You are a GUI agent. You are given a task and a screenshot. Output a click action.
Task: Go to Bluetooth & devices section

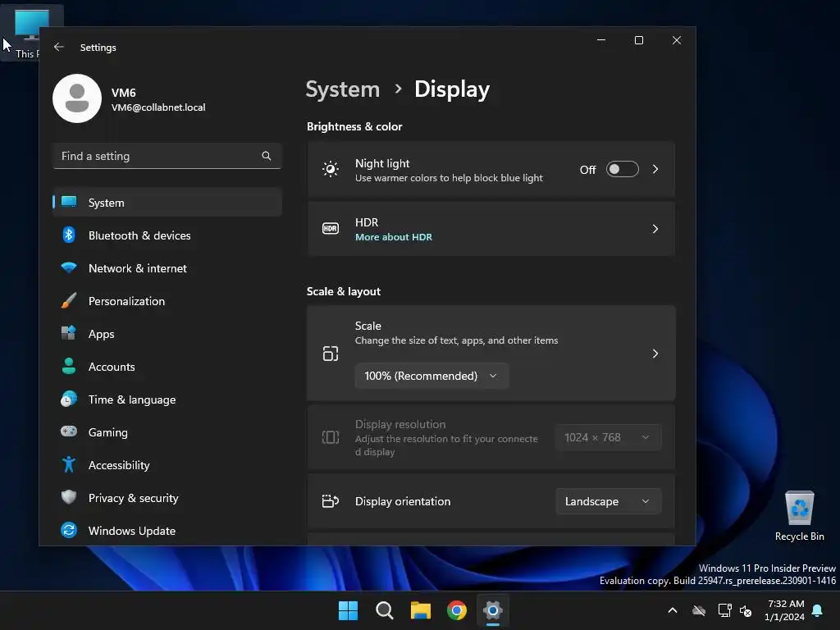click(x=167, y=235)
